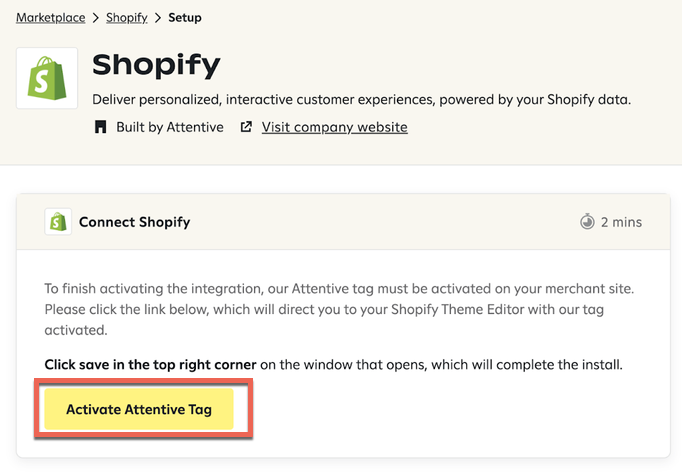The image size is (682, 472).
Task: Click the chevron after Marketplace breadcrumb
Action: coord(96,18)
